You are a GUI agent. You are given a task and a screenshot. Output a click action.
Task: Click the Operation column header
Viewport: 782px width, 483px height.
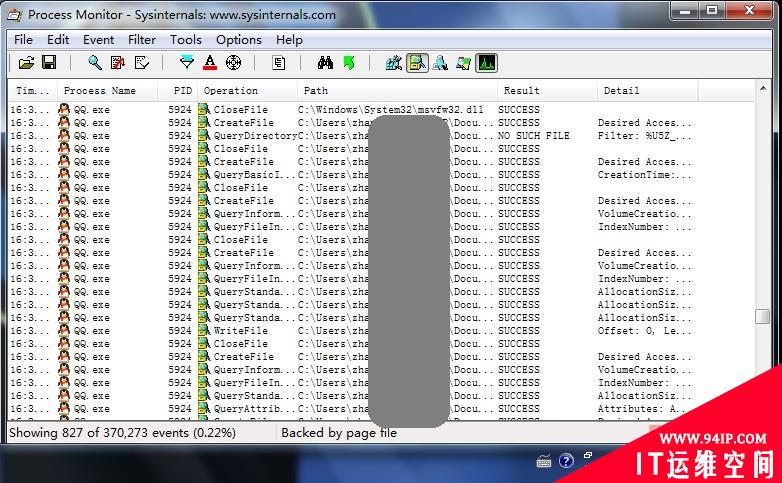coord(247,91)
